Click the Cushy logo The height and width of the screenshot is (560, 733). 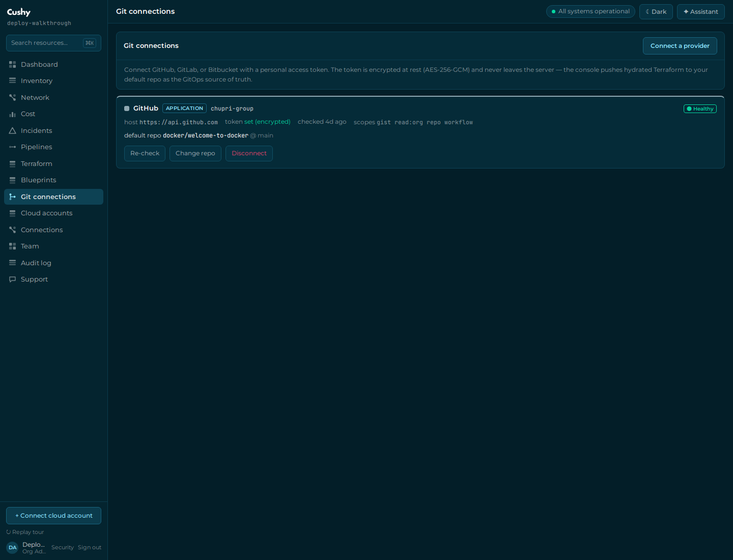click(19, 12)
